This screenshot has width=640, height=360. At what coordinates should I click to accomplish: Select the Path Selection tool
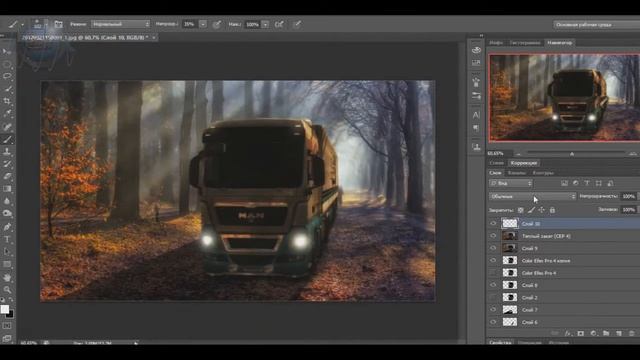click(7, 252)
